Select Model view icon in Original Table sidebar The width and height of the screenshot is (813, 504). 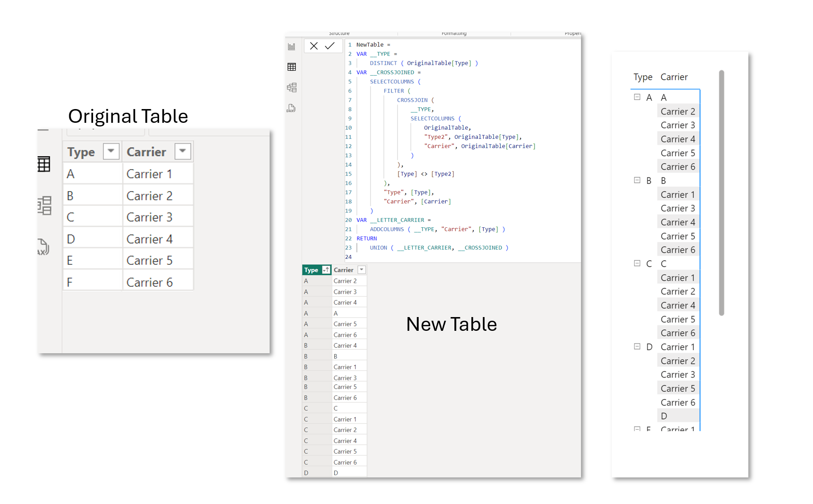44,206
